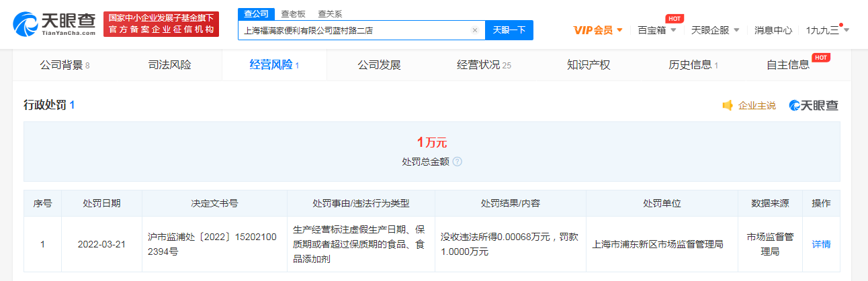Screen dimensions: 868x281
Task: Click the 市场监督管理局 data source cell
Action: [771, 244]
